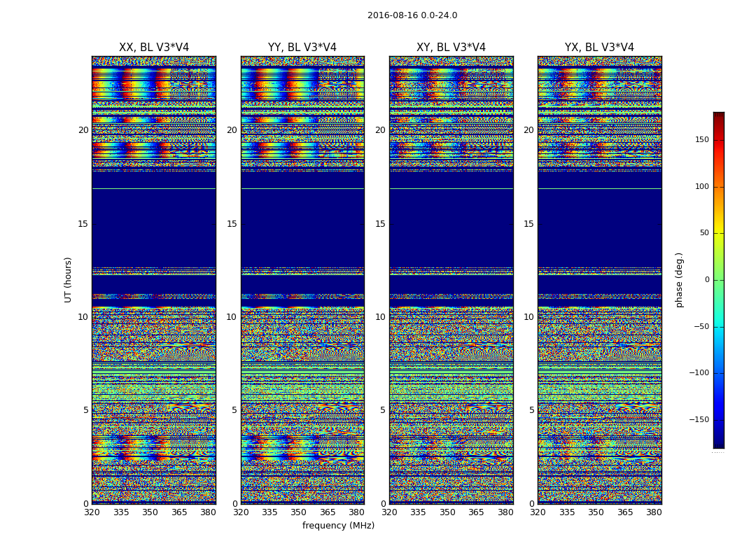Screen dimensions: 735x560
Task: Click the "350" frequency tick under XY panel
Action: coord(447,512)
